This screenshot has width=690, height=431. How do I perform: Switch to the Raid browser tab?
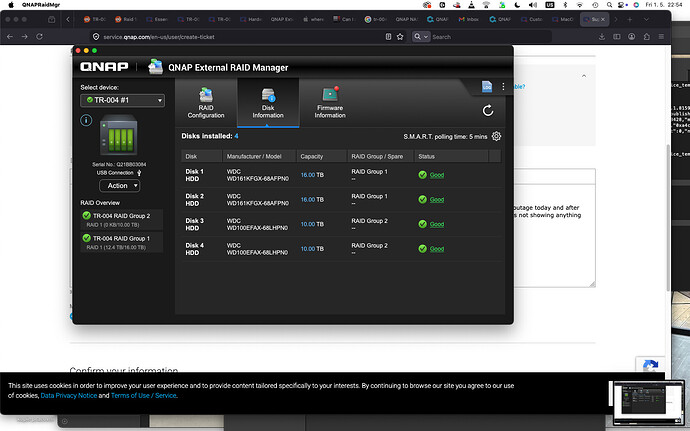click(x=126, y=19)
